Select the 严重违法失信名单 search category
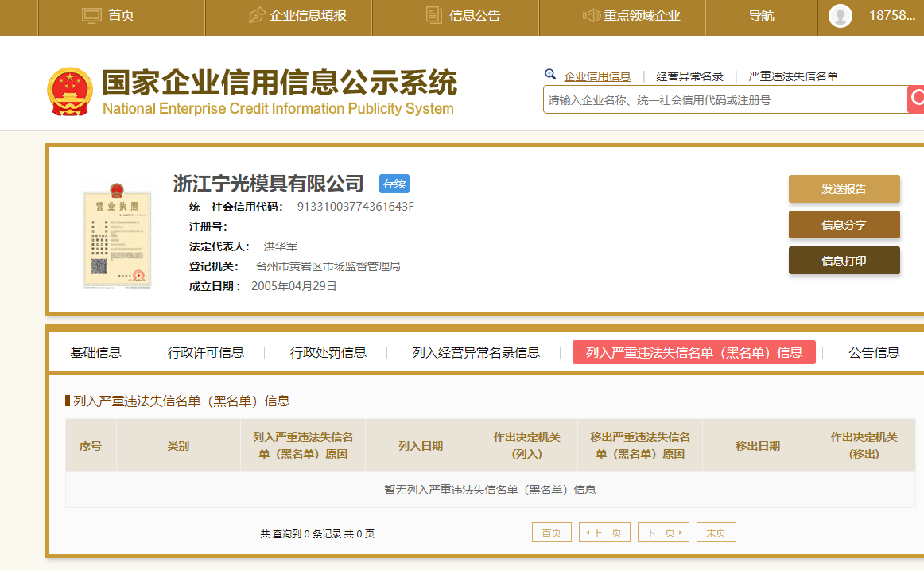Viewport: 924px width, 570px height. 793,76
